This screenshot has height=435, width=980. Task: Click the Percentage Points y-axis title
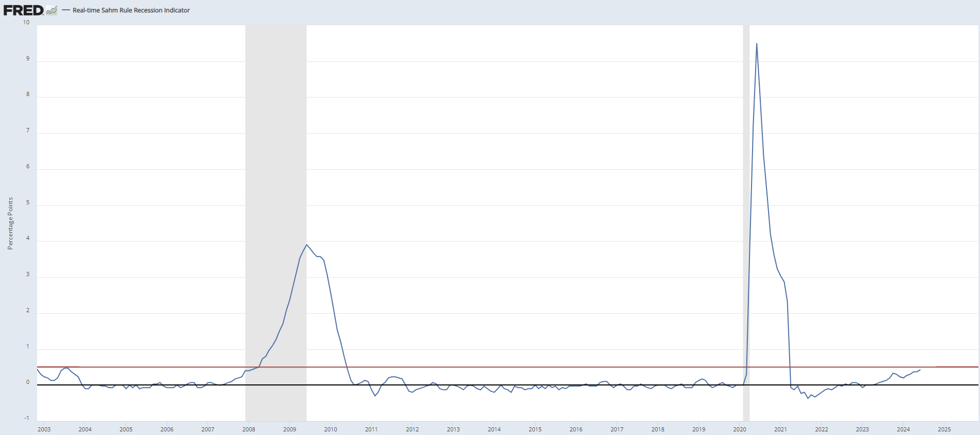point(10,223)
